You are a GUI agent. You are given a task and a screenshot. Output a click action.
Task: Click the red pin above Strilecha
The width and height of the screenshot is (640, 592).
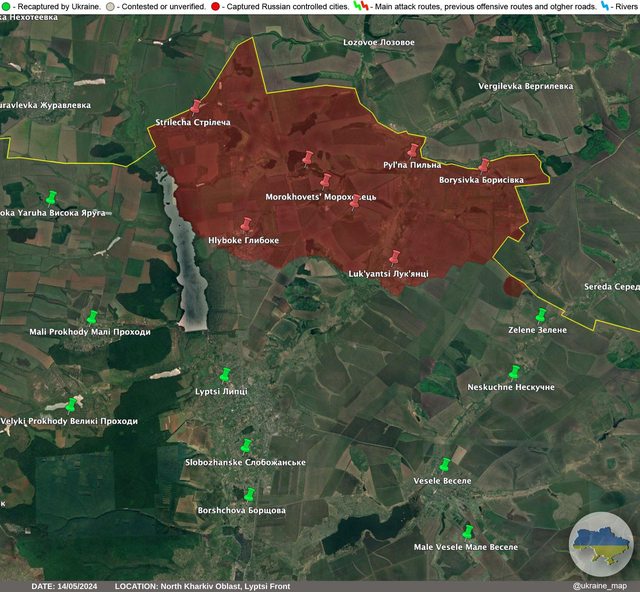pos(196,106)
